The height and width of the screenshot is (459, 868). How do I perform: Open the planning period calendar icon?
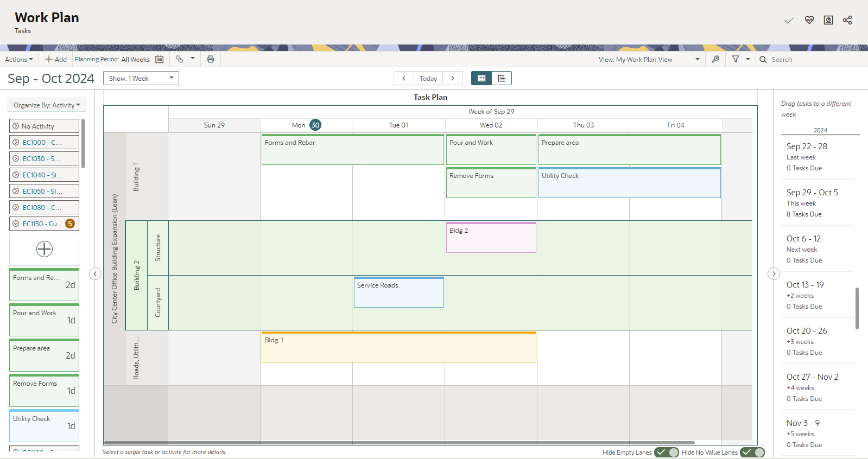tap(160, 59)
